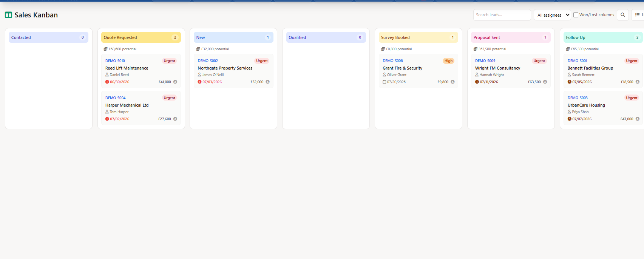Image resolution: width=644 pixels, height=259 pixels.
Task: Click the Harper Mechanical Ltd card title
Action: click(x=127, y=105)
